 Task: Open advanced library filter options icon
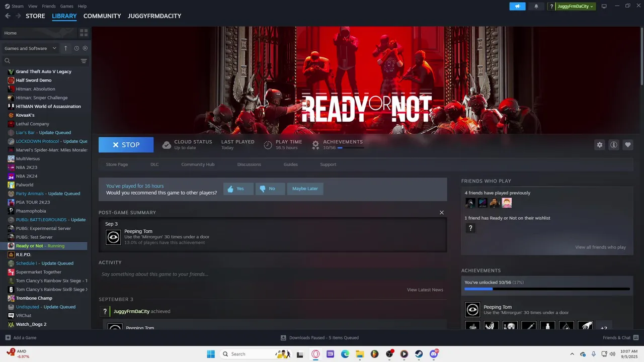(x=84, y=61)
